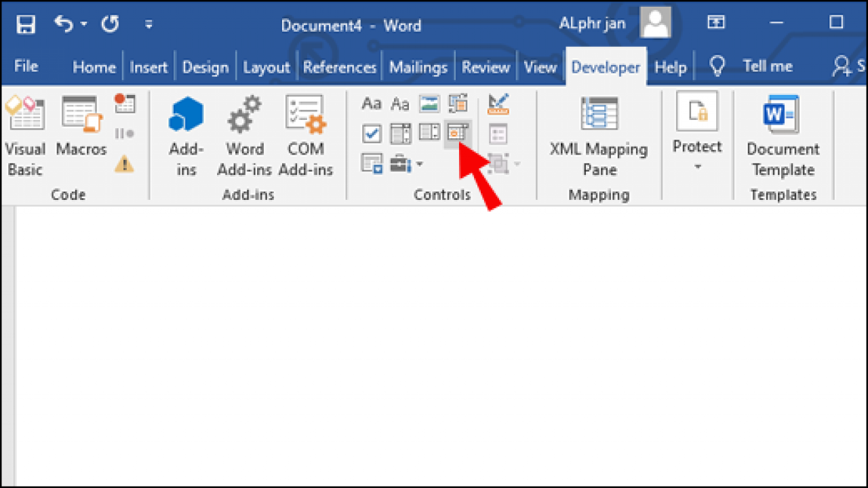
Task: Insert a Plain Text content control
Action: (400, 103)
